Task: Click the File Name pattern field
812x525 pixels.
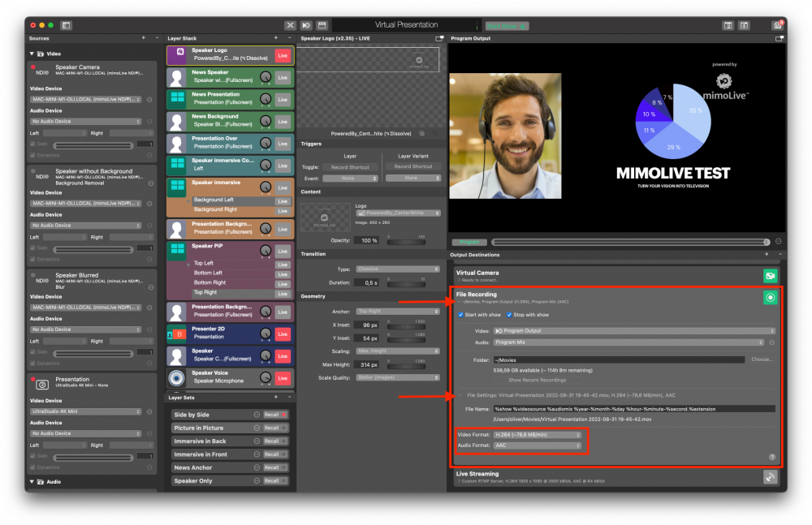Action: pyautogui.click(x=634, y=409)
